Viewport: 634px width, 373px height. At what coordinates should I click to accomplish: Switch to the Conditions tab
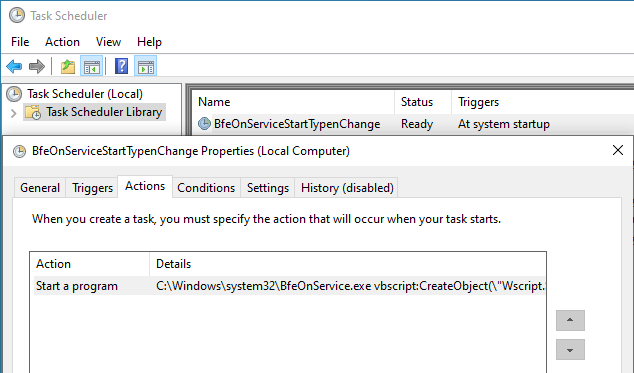point(206,188)
